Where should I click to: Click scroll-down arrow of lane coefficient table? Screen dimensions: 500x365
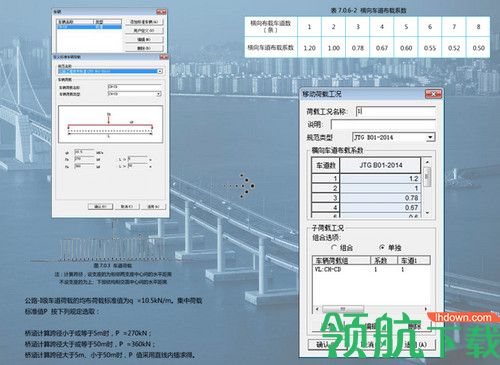(427, 213)
